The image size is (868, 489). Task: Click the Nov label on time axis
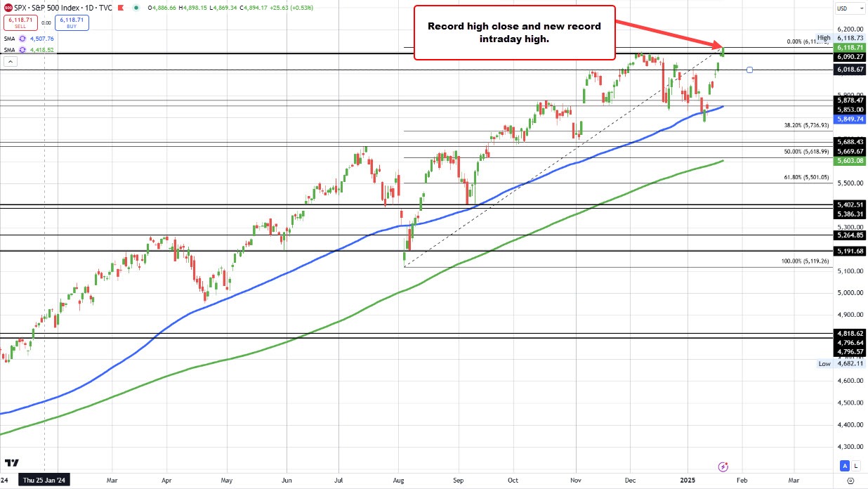point(575,481)
